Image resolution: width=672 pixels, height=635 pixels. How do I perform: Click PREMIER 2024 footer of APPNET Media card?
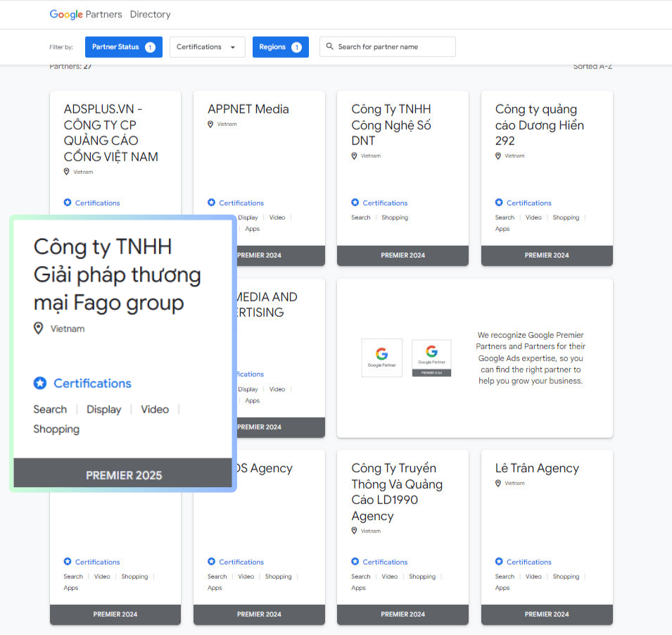[x=280, y=256]
